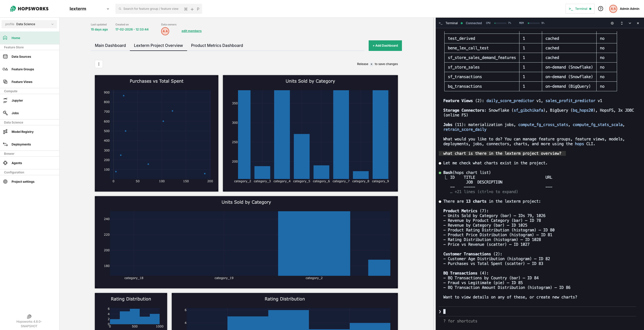Open the Admin Admin user avatar
The height and width of the screenshot is (330, 644).
pos(613,9)
